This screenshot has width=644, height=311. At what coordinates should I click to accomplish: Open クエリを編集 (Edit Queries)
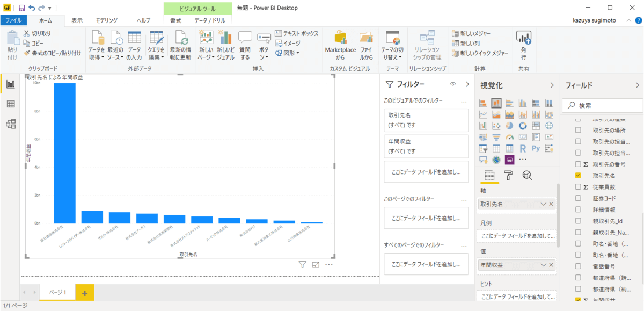(x=156, y=45)
